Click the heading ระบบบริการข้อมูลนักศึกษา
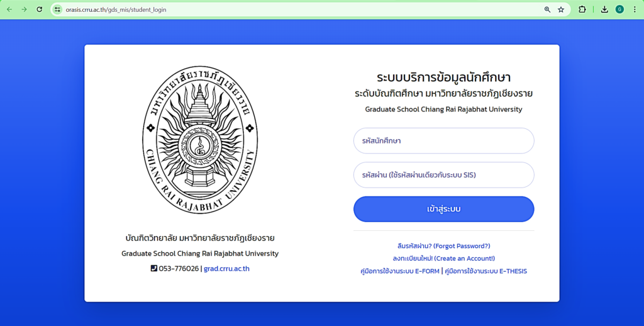 pos(443,77)
